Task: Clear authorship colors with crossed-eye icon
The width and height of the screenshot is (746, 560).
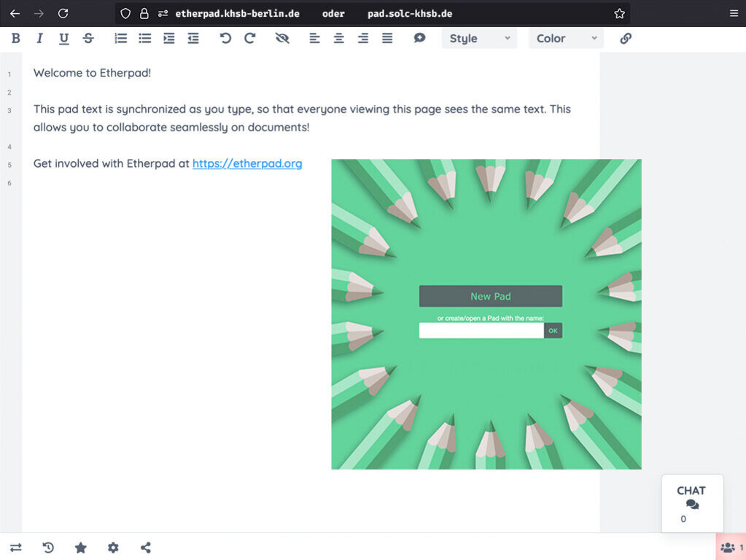Action: (282, 39)
